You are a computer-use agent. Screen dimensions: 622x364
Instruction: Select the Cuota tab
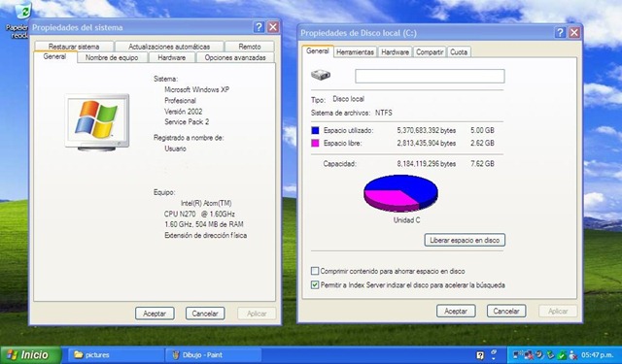coord(459,51)
